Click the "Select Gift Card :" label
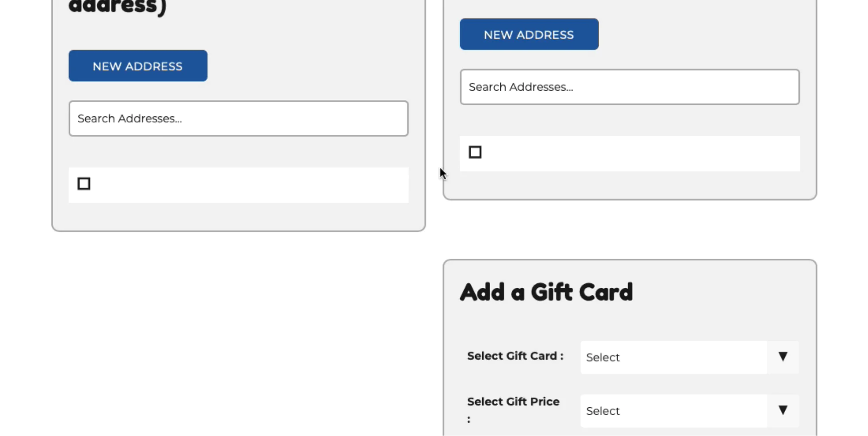The width and height of the screenshot is (868, 436). point(515,356)
